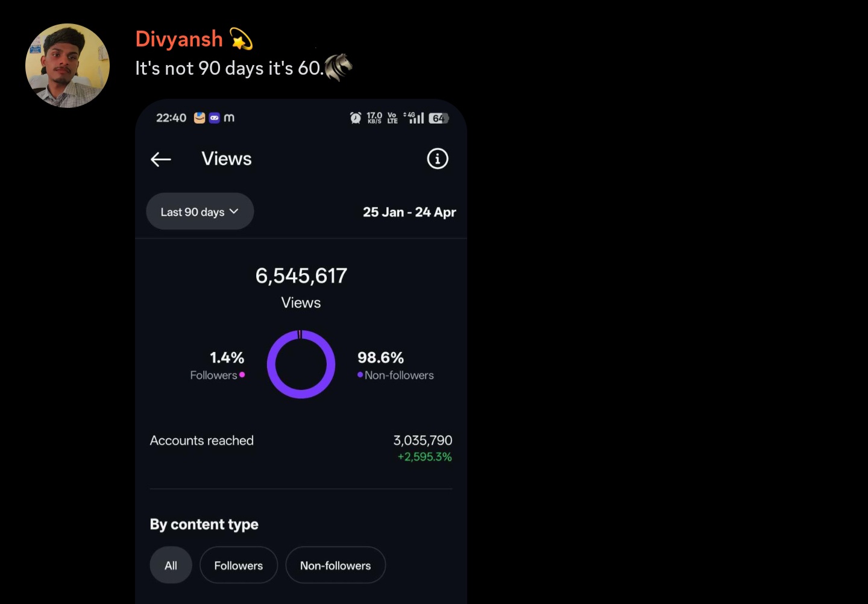Open the info icon in Views header
Image resolution: width=868 pixels, height=604 pixels.
438,159
